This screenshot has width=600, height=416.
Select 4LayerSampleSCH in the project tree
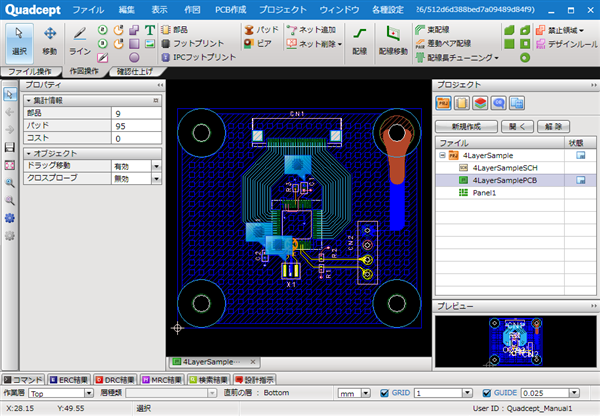[505, 168]
